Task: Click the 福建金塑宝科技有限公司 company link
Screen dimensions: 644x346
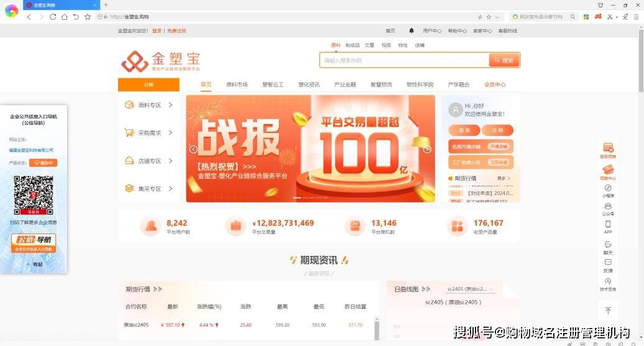Action: 31,150
